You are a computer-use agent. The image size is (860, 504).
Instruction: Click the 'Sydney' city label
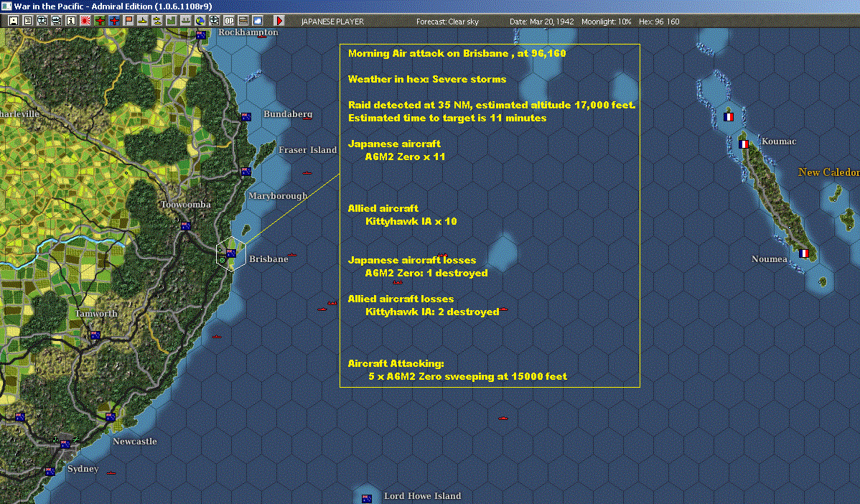[83, 468]
